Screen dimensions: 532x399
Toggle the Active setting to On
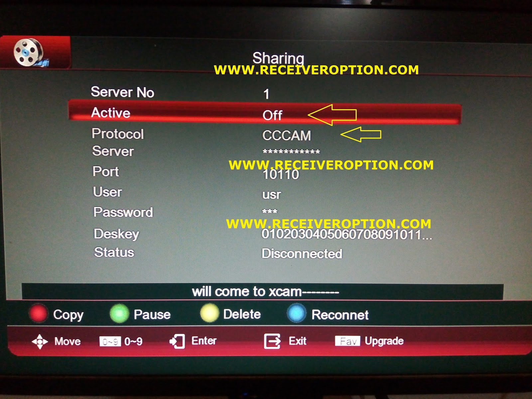click(273, 115)
